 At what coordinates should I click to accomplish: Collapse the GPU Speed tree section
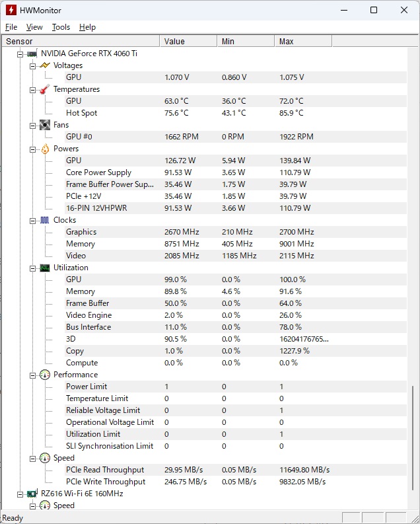[x=32, y=458]
